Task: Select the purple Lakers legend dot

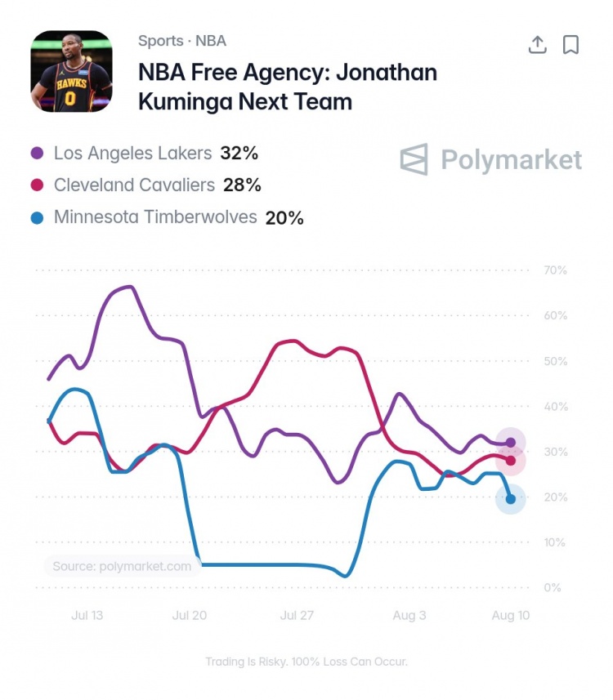Action: pos(37,153)
